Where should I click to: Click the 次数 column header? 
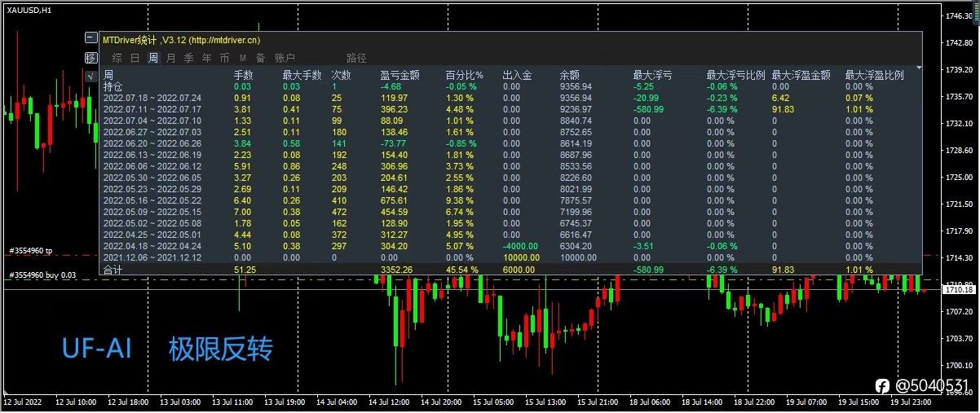coord(342,75)
